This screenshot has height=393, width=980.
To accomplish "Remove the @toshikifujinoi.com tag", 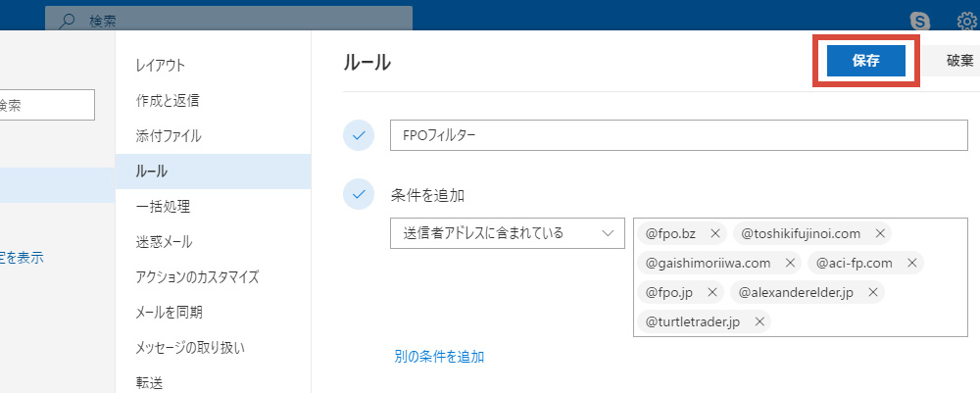I will [880, 233].
